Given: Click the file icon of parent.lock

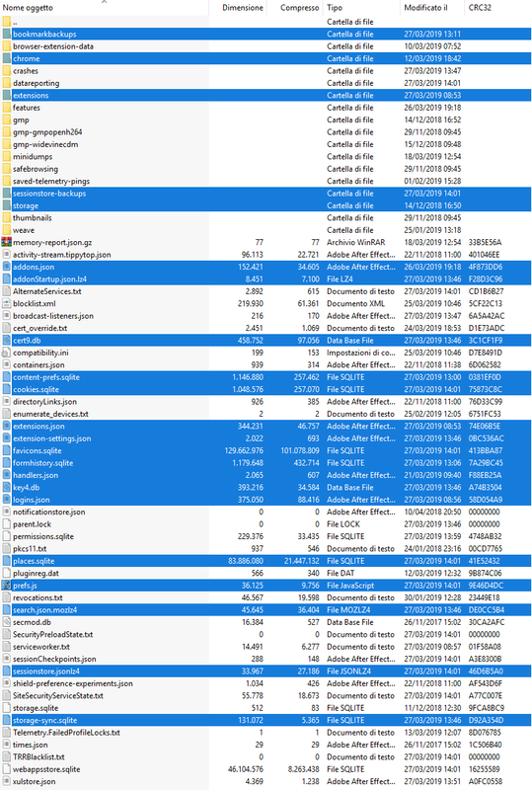Looking at the screenshot, I should click(x=6, y=524).
